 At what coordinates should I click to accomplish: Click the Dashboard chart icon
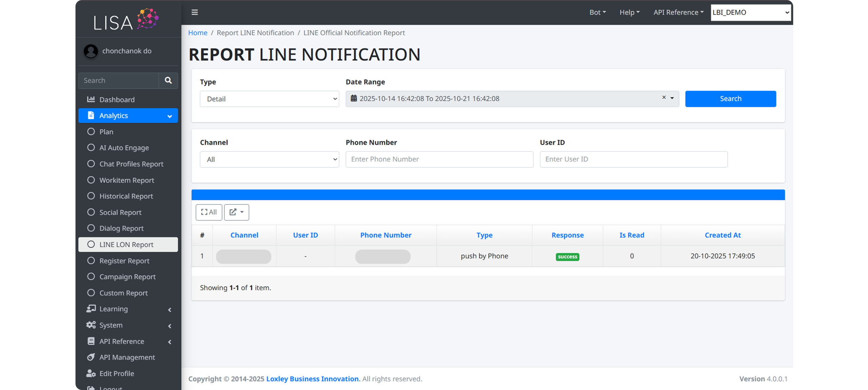coord(91,99)
